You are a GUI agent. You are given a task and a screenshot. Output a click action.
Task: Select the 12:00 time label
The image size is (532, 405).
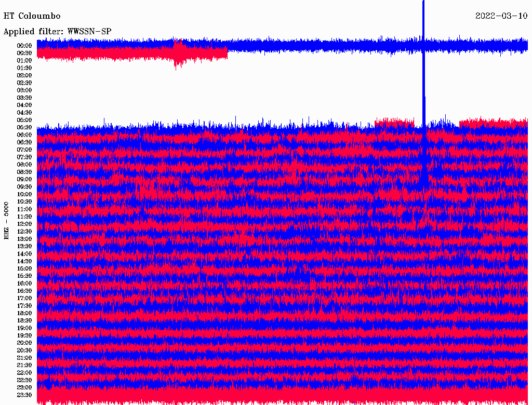click(24, 224)
